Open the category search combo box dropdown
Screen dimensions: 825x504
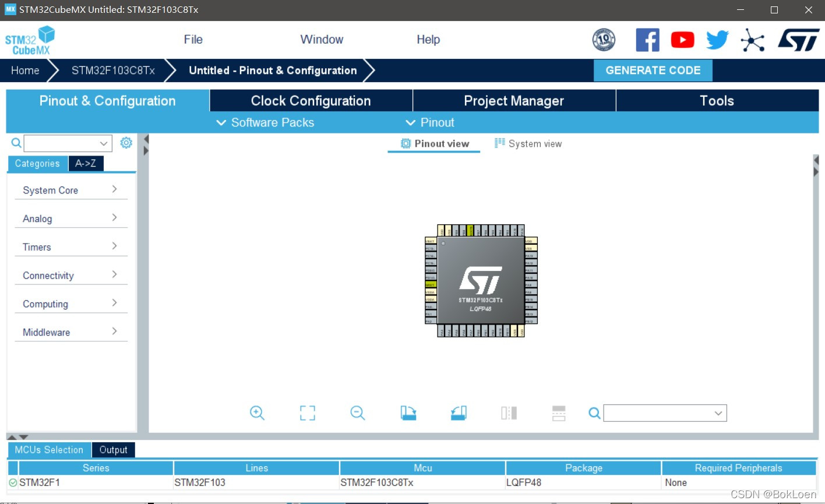click(103, 143)
